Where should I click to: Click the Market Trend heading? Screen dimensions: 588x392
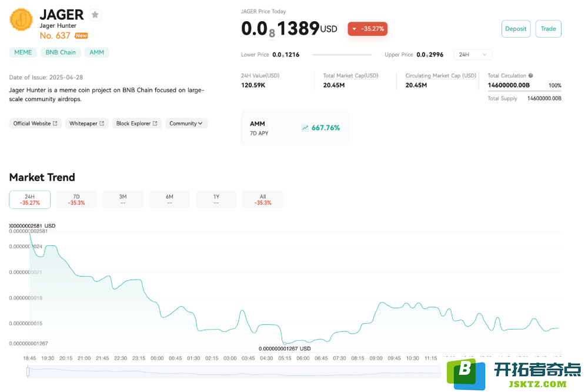pos(42,177)
